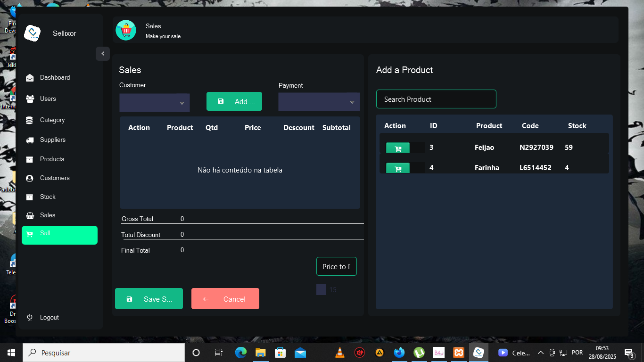Open the Stock menu item
This screenshot has height=362, width=644.
[x=48, y=197]
